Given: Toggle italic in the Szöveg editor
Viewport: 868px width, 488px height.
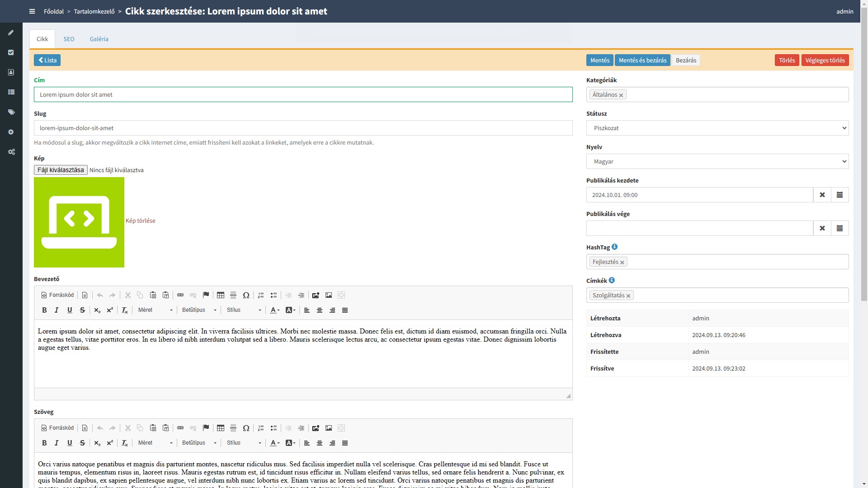Looking at the screenshot, I should tap(57, 443).
